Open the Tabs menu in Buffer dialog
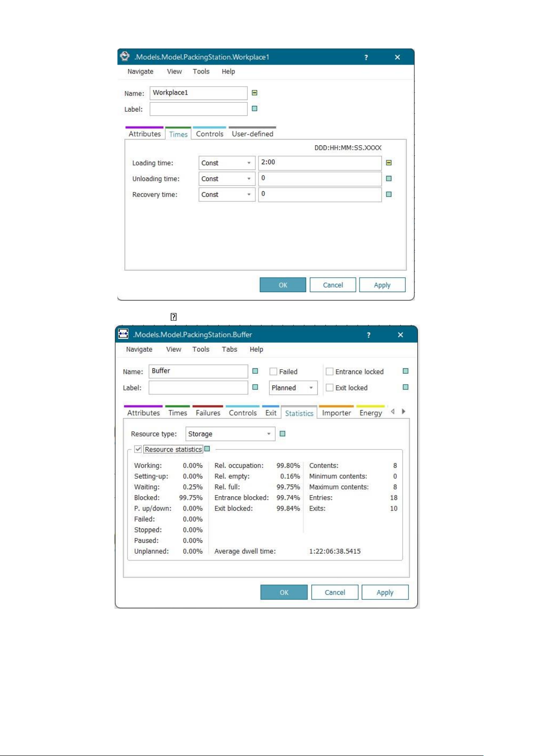 tap(229, 349)
